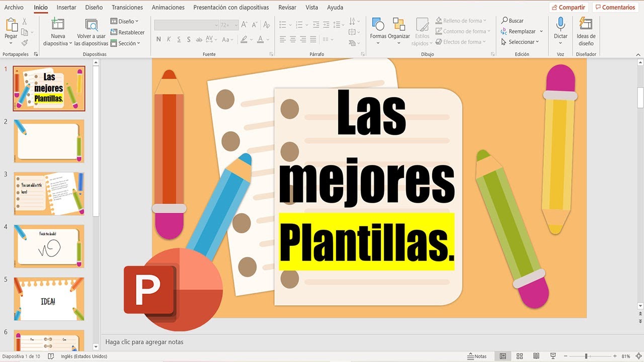Expand Fuente dialog launcher
Image resolution: width=644 pixels, height=362 pixels.
pos(271,54)
